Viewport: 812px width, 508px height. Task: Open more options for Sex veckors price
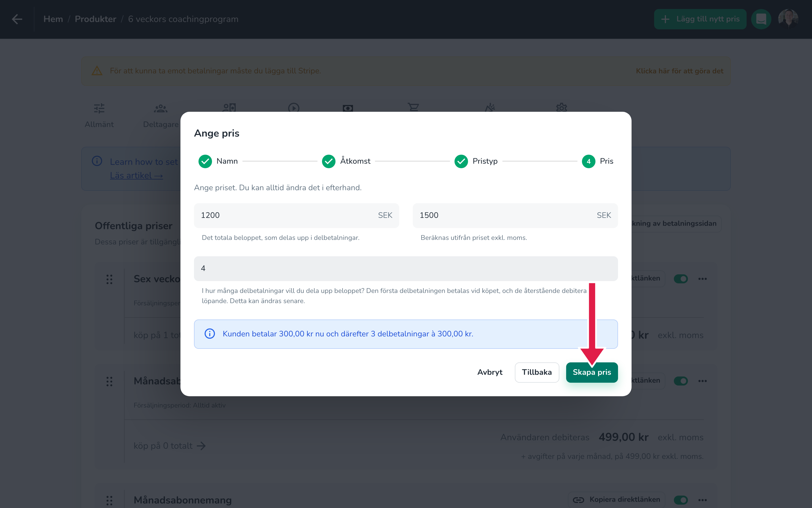coord(703,279)
